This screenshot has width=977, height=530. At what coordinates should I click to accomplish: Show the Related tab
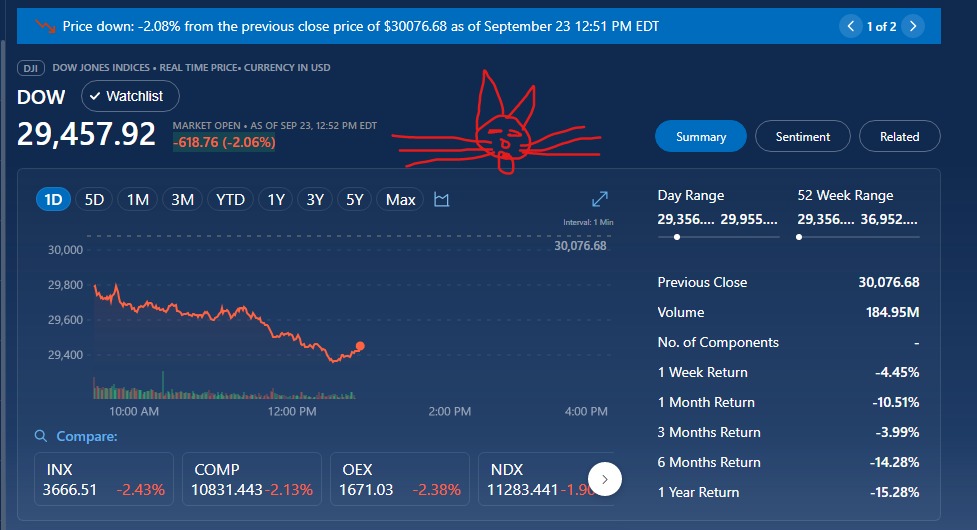[x=899, y=137]
